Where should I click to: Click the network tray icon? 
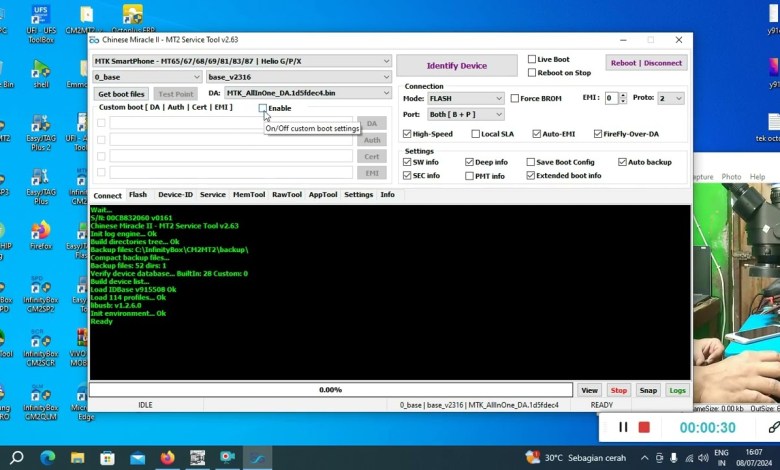tap(689, 458)
